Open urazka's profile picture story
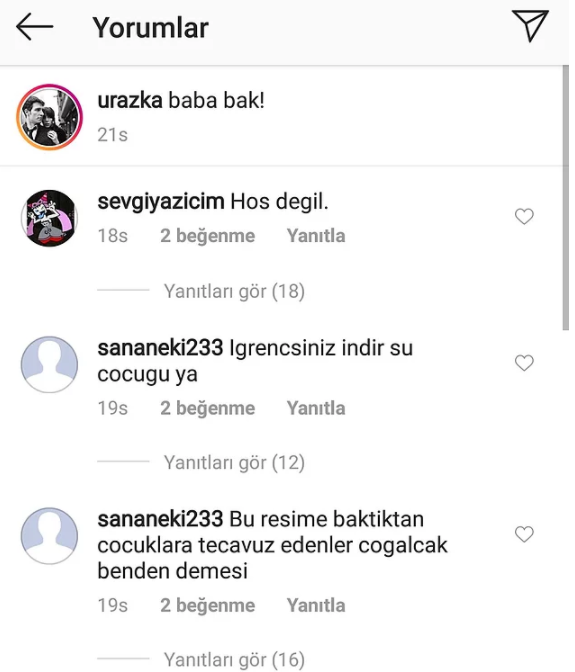The height and width of the screenshot is (672, 575). pos(49,117)
